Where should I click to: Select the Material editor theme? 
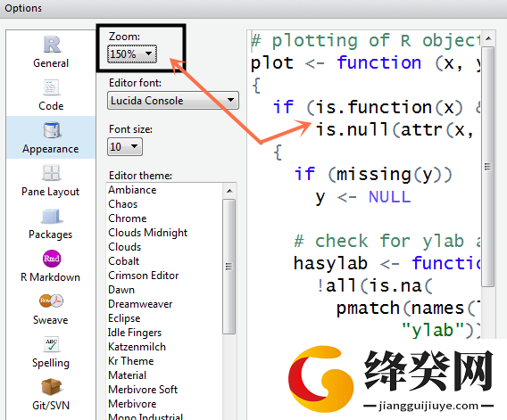coord(127,375)
